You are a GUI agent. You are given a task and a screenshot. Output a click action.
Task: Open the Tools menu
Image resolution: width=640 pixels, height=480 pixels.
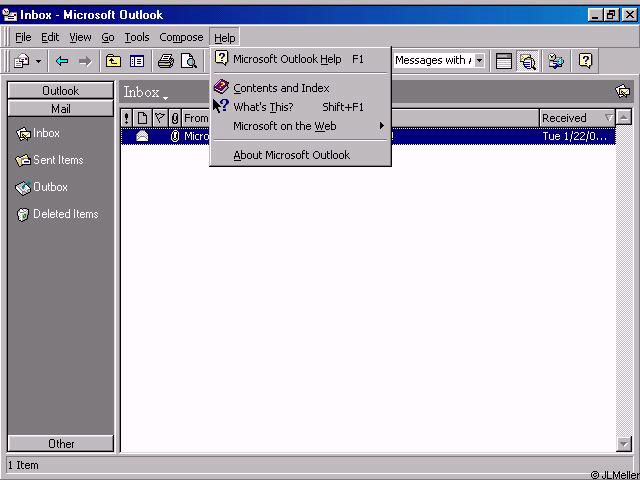point(137,38)
